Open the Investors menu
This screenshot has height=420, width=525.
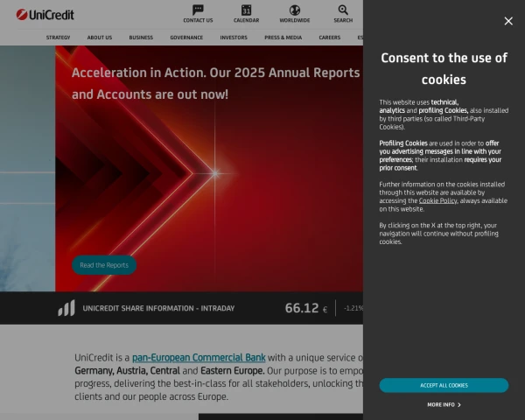234,37
